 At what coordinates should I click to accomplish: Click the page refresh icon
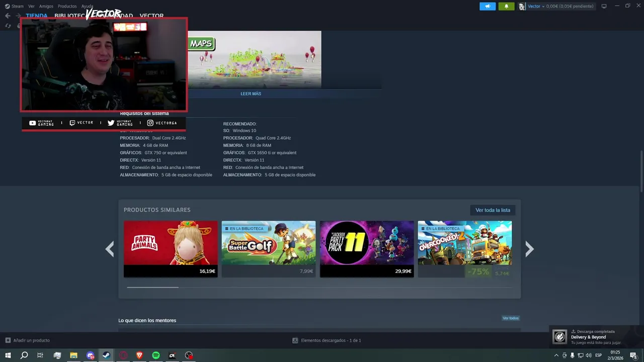(8, 26)
